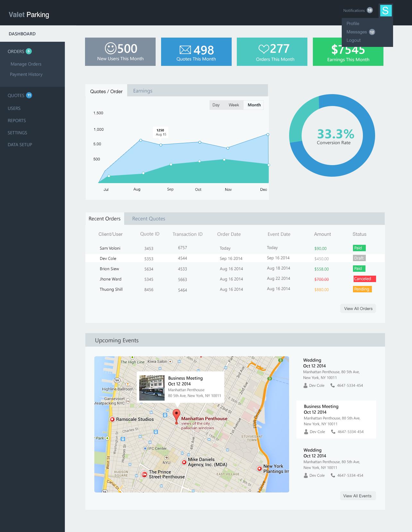Open the Recent Quotes tab
This screenshot has width=412, height=532.
(x=149, y=219)
